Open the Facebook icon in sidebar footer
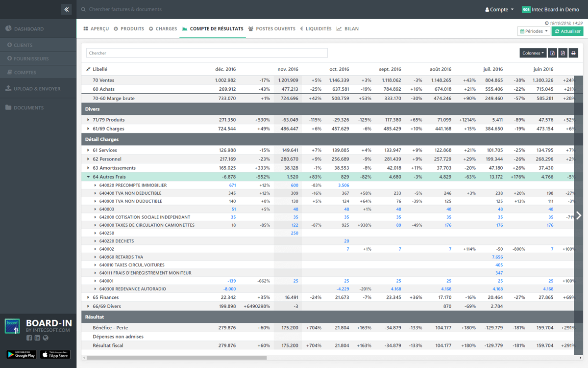 29,338
